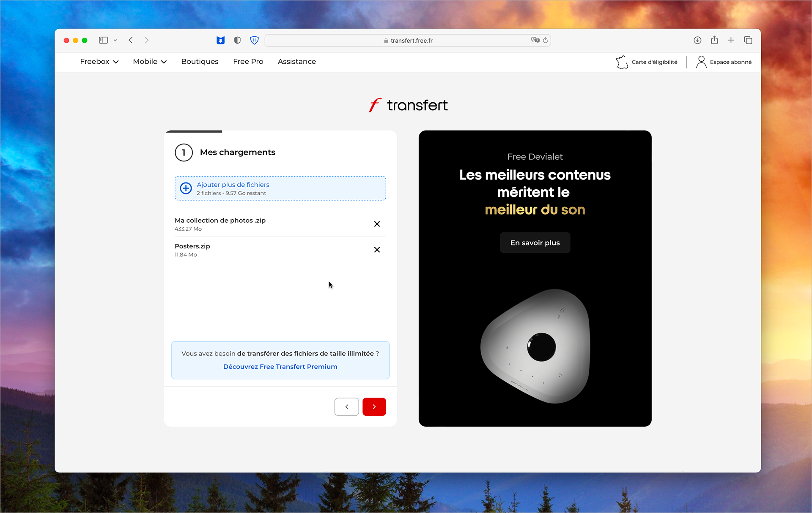Expand the Mobile menu

150,62
